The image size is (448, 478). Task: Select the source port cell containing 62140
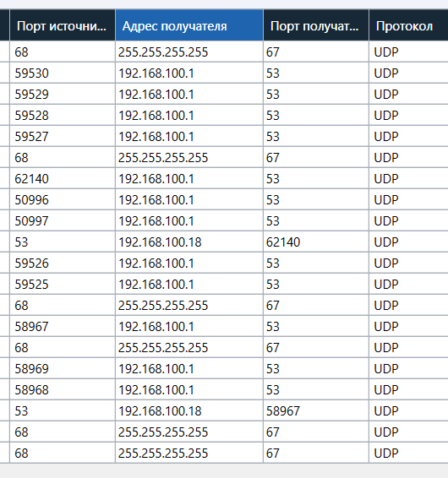pyautogui.click(x=63, y=179)
